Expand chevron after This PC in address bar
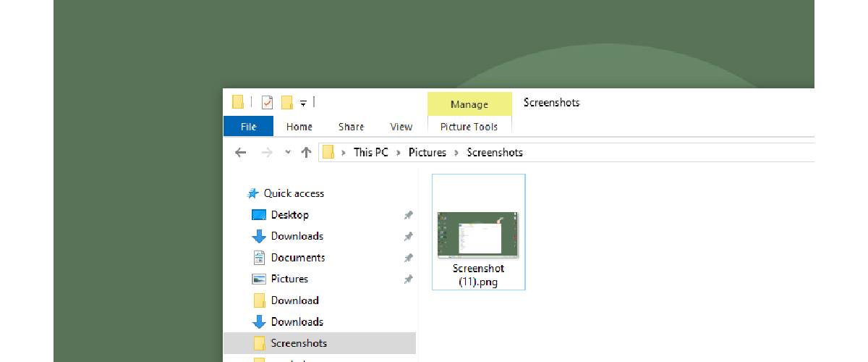Screen dimensions: 868x362 click(x=399, y=152)
